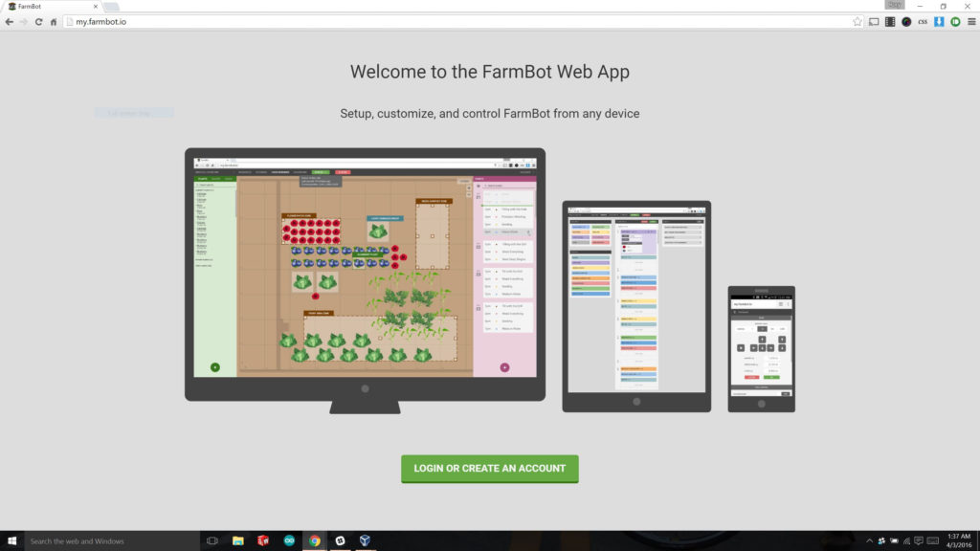Open the browser home page
The image size is (980, 551).
54,22
